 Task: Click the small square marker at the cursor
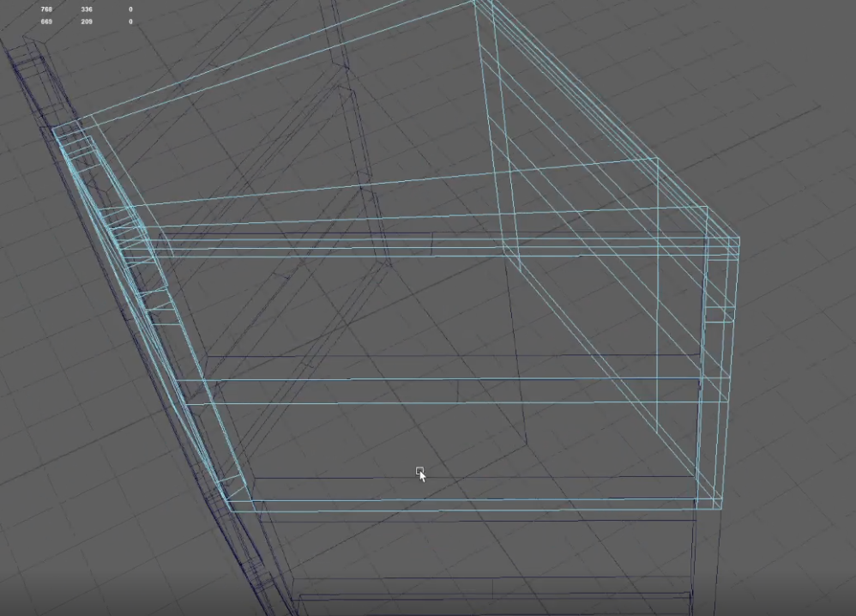click(x=419, y=471)
